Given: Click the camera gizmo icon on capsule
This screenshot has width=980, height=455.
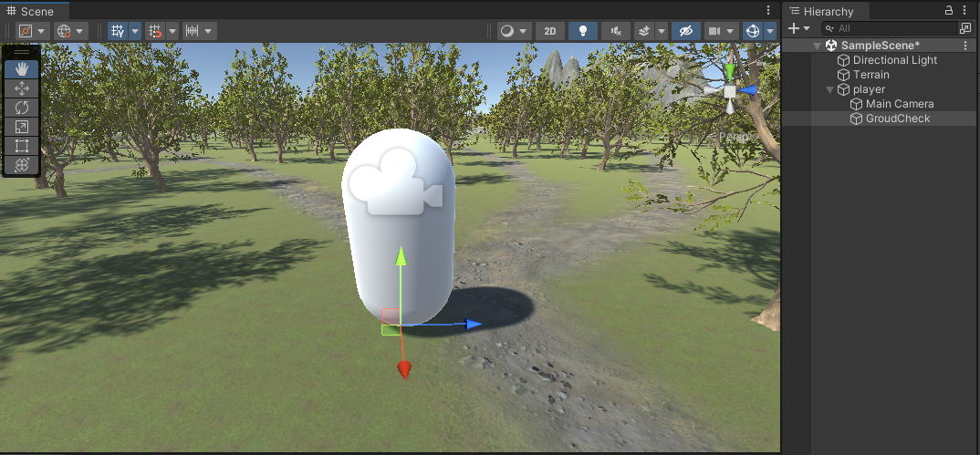Looking at the screenshot, I should coord(396,181).
